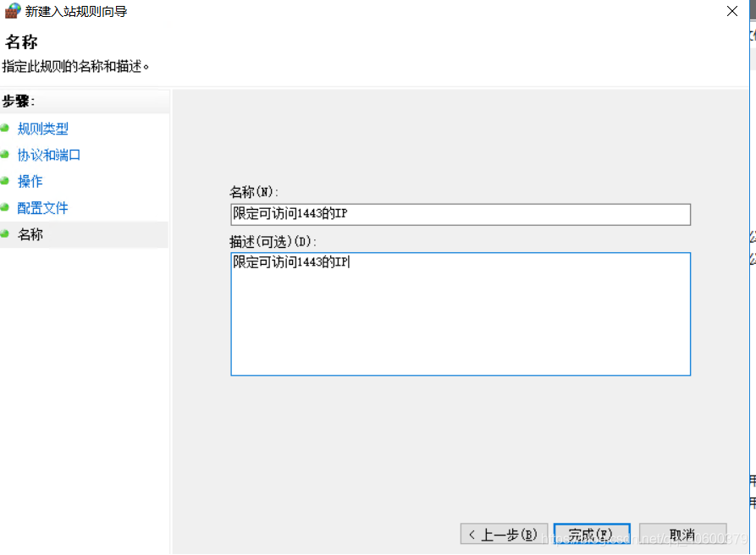
Task: Click the 上一步(B) button
Action: 504,533
